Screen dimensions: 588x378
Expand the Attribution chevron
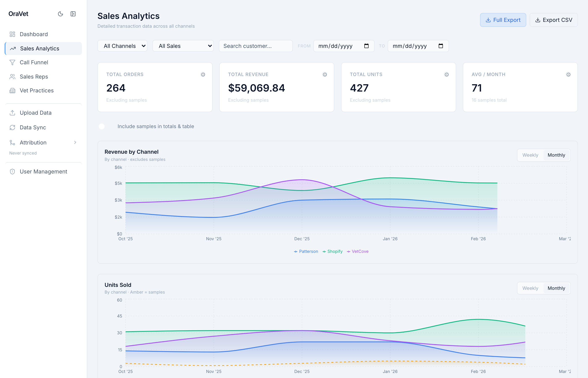click(75, 143)
